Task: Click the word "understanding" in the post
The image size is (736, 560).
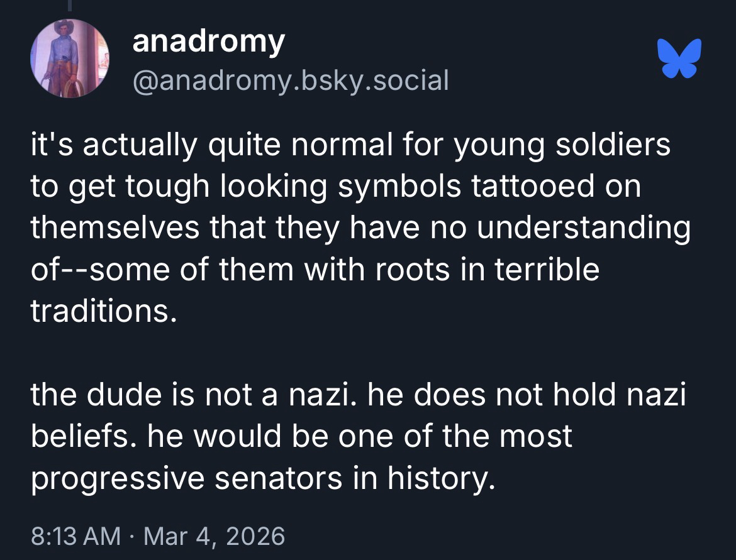Action: point(583,229)
